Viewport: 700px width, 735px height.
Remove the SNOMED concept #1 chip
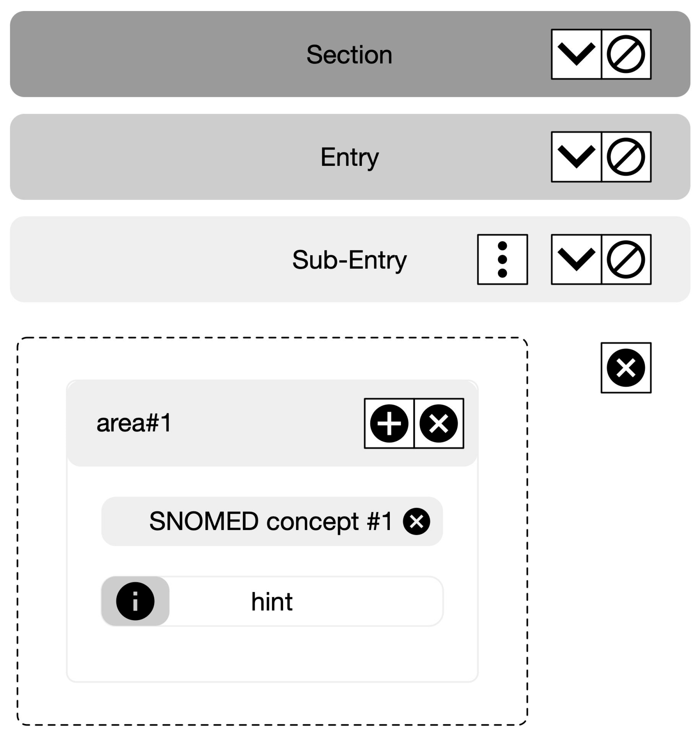point(416,522)
